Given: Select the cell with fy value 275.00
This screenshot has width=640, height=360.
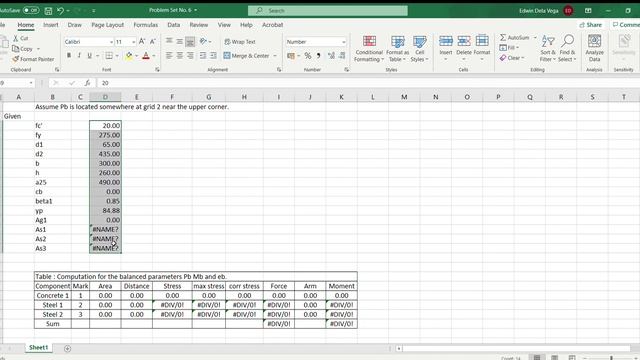Looking at the screenshot, I should coord(105,135).
